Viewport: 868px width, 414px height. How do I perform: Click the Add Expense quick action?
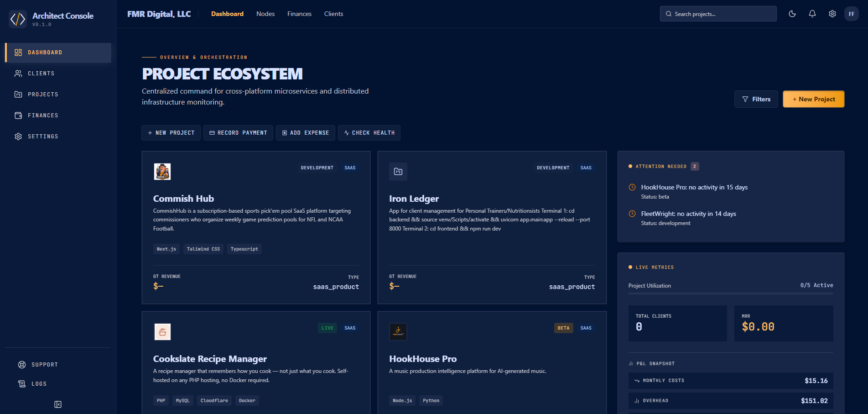pyautogui.click(x=305, y=133)
